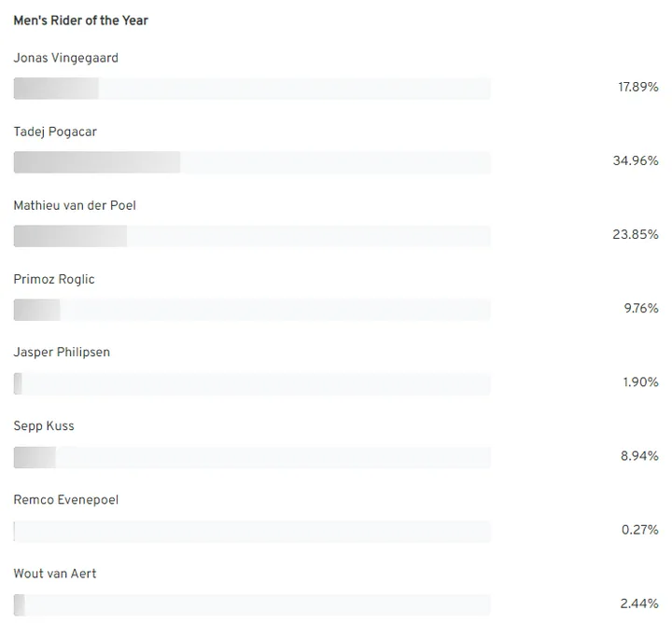Click Tadej Pogacar's name label
This screenshot has height=638, width=672.
point(55,132)
